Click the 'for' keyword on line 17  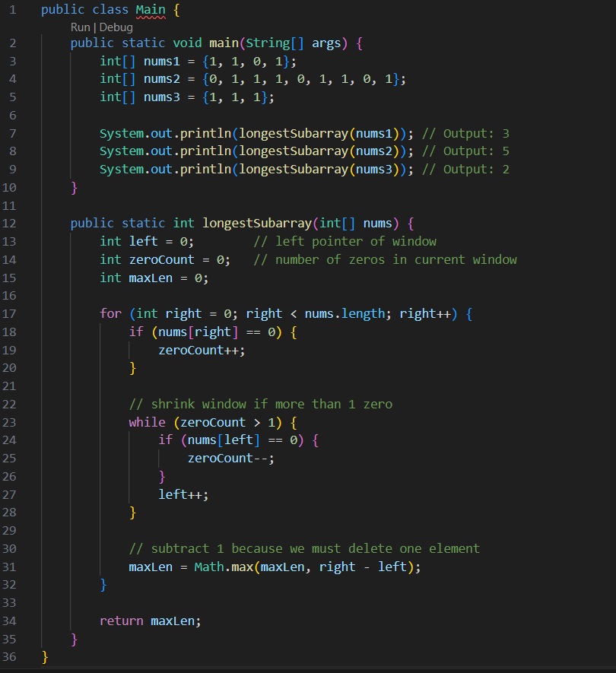click(111, 314)
